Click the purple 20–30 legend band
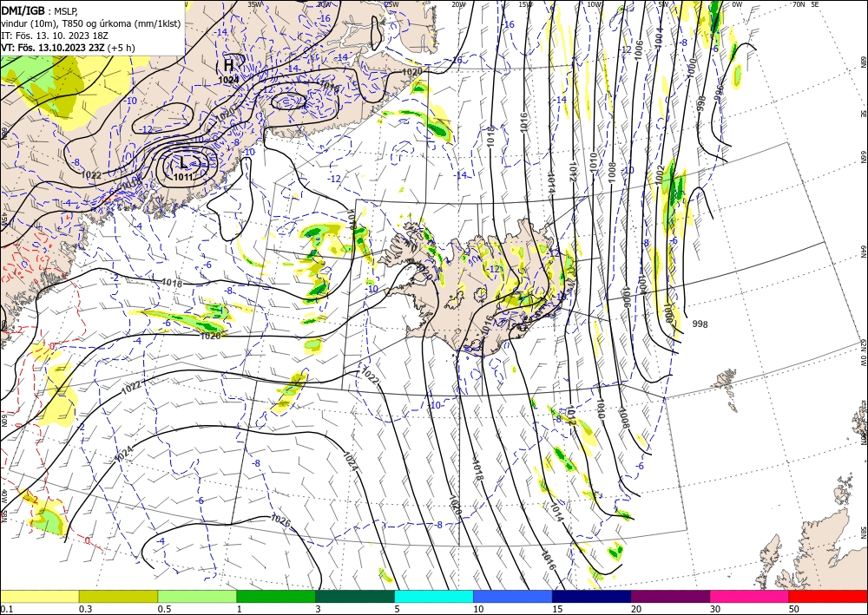868x615 pixels. [x=670, y=596]
